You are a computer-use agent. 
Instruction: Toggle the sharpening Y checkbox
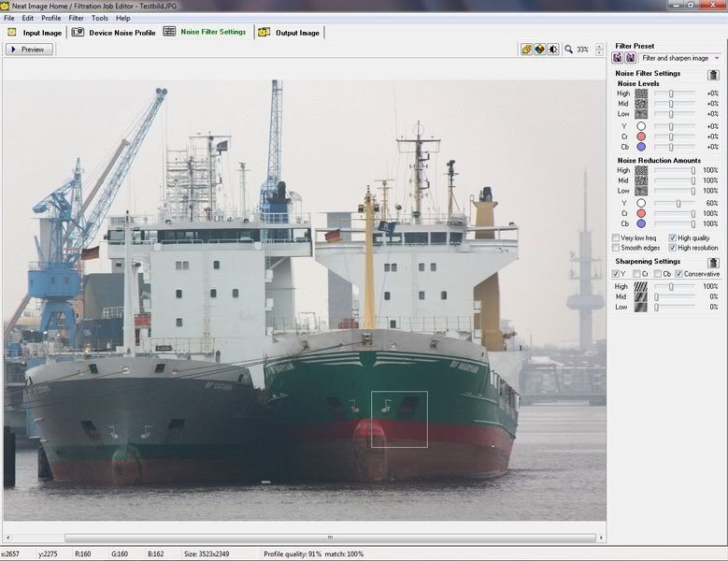[x=616, y=274]
